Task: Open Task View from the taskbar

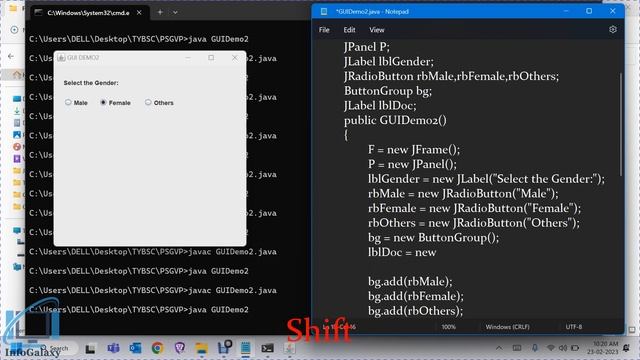Action: [x=90, y=348]
